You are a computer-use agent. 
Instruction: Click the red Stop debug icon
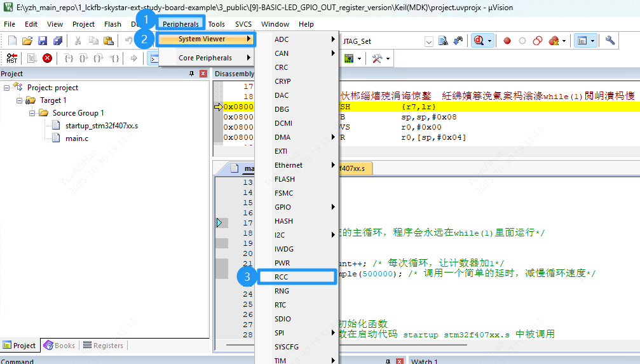point(47,58)
